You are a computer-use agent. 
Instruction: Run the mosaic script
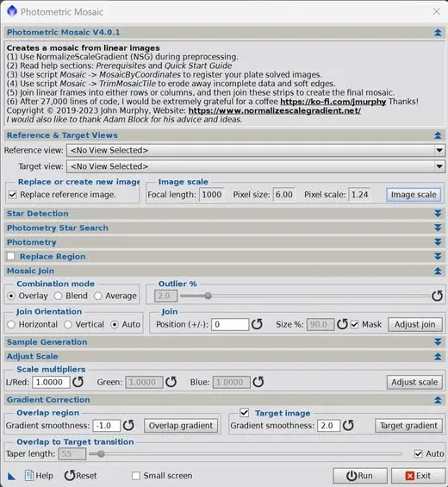pos(360,476)
